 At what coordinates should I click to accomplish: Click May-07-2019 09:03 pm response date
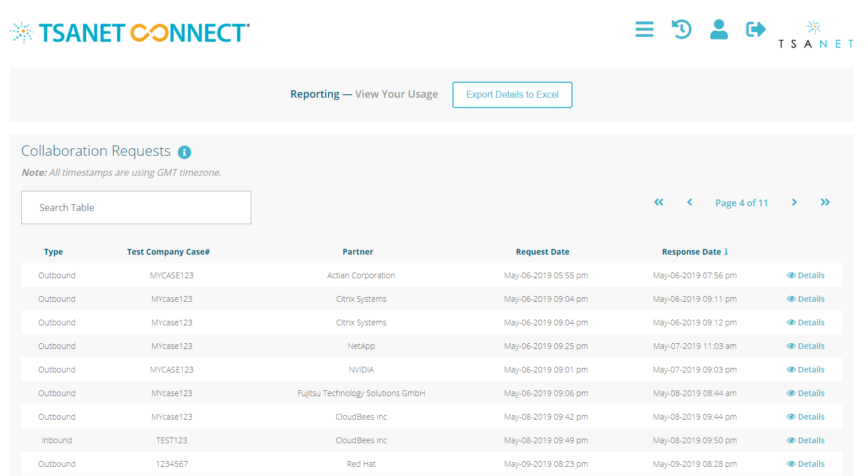[x=695, y=370]
